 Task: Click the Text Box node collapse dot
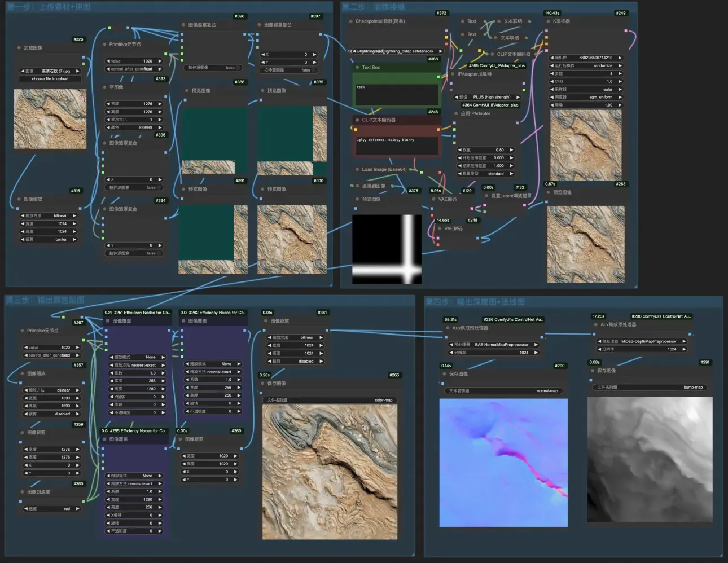(x=357, y=68)
